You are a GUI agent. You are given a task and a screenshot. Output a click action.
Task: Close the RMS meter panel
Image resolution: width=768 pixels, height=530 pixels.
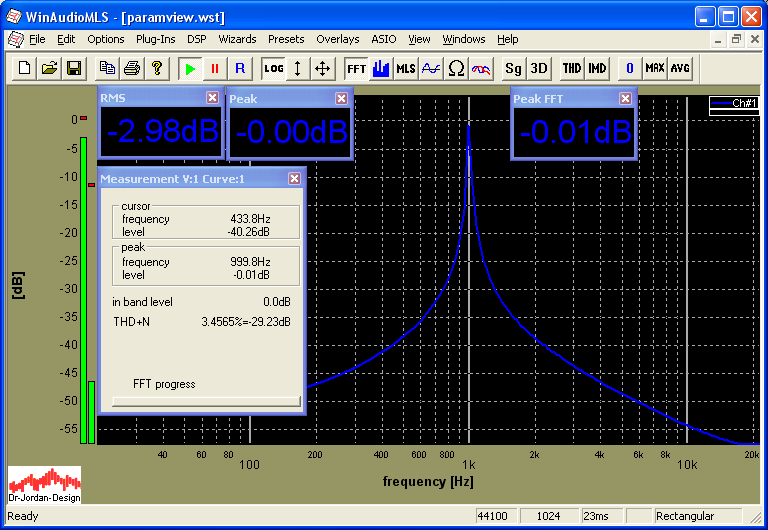[x=212, y=98]
